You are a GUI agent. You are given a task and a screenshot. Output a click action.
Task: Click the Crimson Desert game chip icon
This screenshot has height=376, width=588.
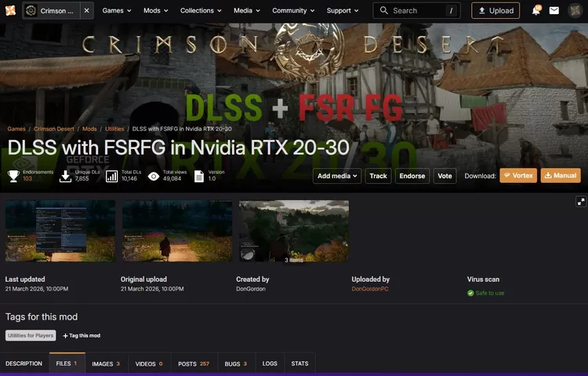[x=31, y=10]
